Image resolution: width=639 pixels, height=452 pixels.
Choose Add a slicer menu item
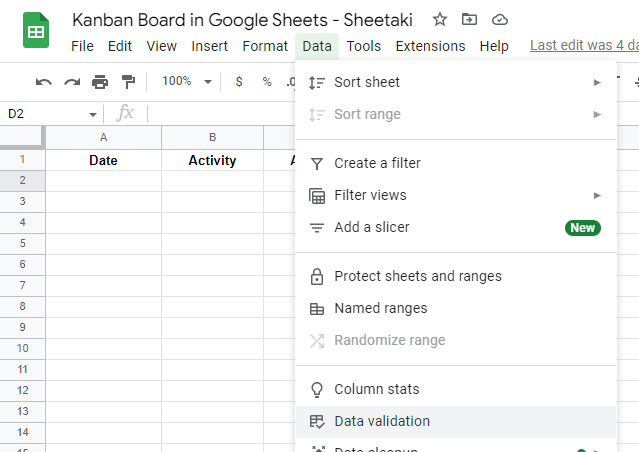coord(371,227)
